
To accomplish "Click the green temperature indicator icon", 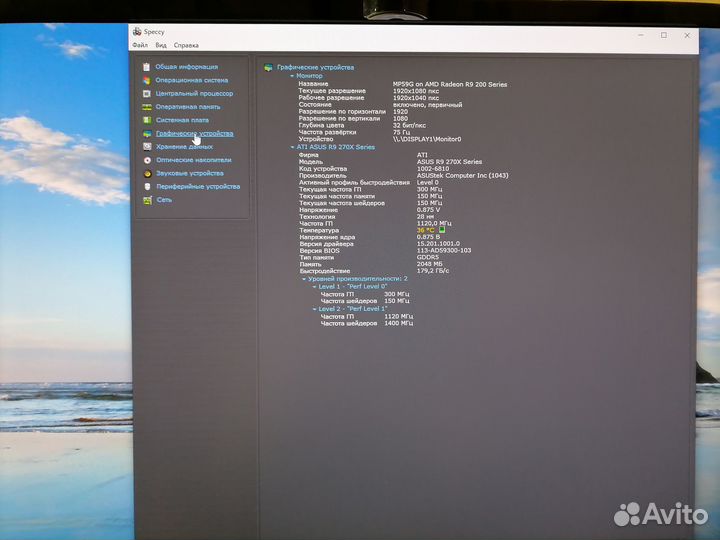I will (x=442, y=229).
